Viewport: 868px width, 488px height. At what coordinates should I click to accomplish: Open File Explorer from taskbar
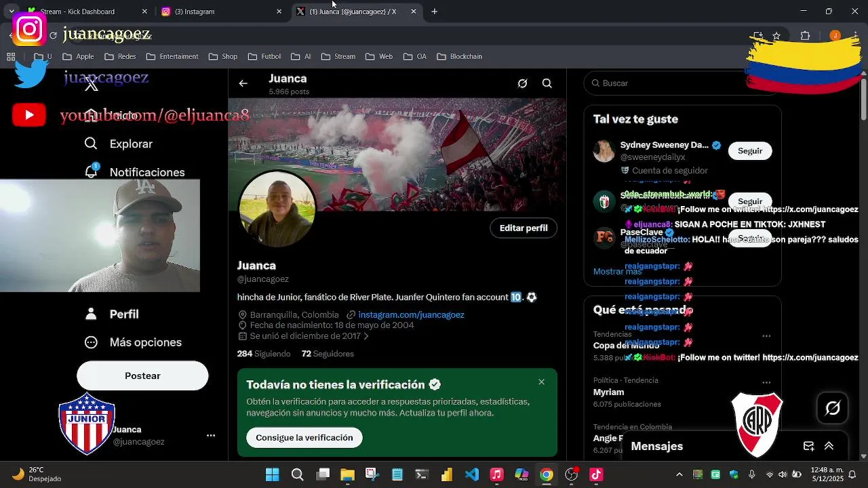pos(347,474)
